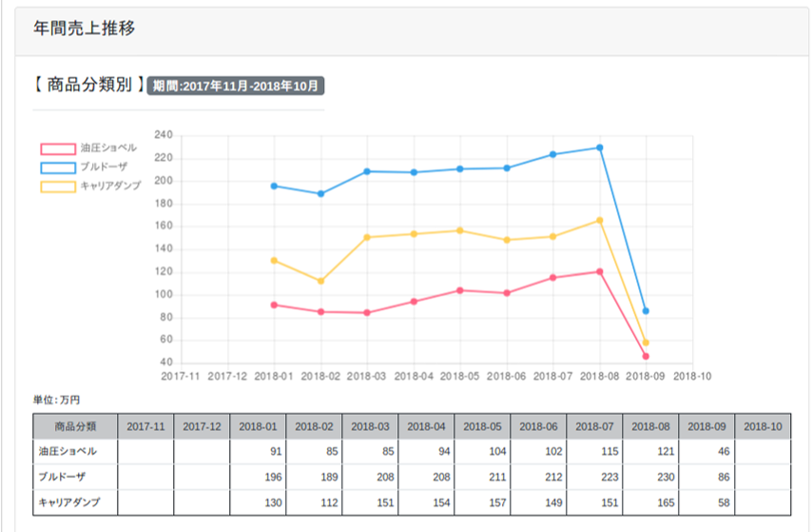812x532 pixels.
Task: Click the yellow キャリアダンプ legend color box
Action: [58, 187]
